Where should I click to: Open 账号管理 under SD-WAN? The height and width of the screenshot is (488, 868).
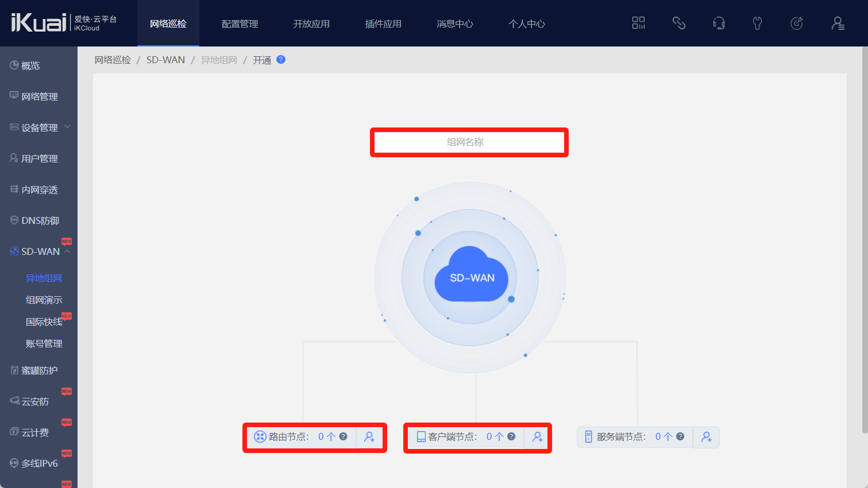pos(44,343)
